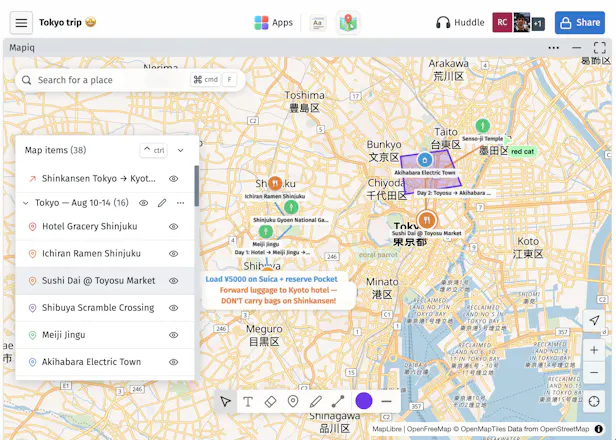Screen dimensions: 616x440
Task: Click the Shinjuku Gyoen National Garden marker
Action: pyautogui.click(x=291, y=207)
